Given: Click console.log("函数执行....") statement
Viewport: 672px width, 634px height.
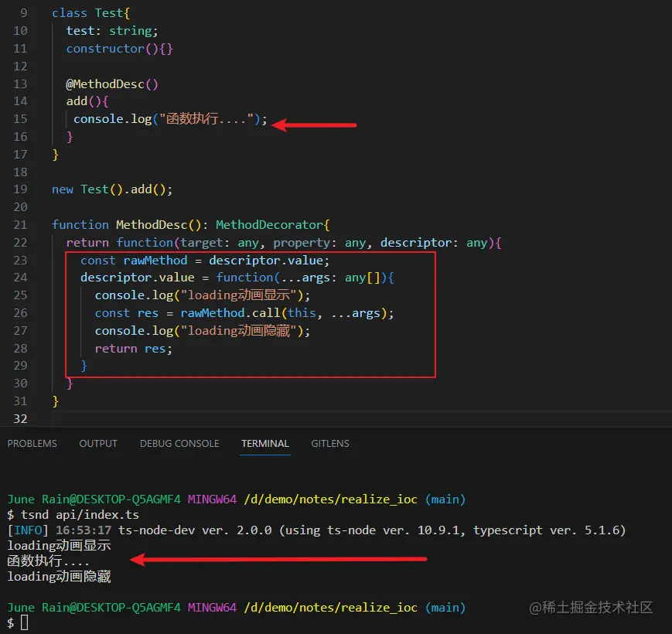Looking at the screenshot, I should (x=170, y=119).
